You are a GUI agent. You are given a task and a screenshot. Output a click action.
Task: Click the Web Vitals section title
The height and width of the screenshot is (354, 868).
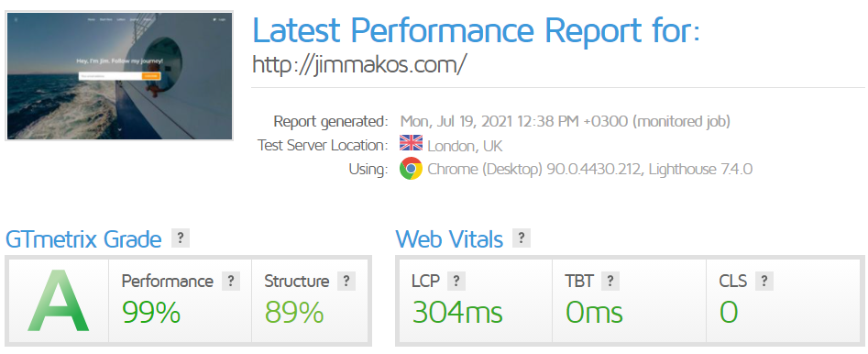(x=449, y=239)
